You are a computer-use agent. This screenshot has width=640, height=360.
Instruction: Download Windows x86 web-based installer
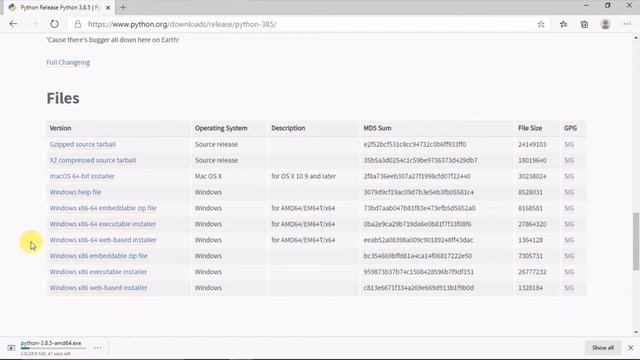(x=98, y=288)
